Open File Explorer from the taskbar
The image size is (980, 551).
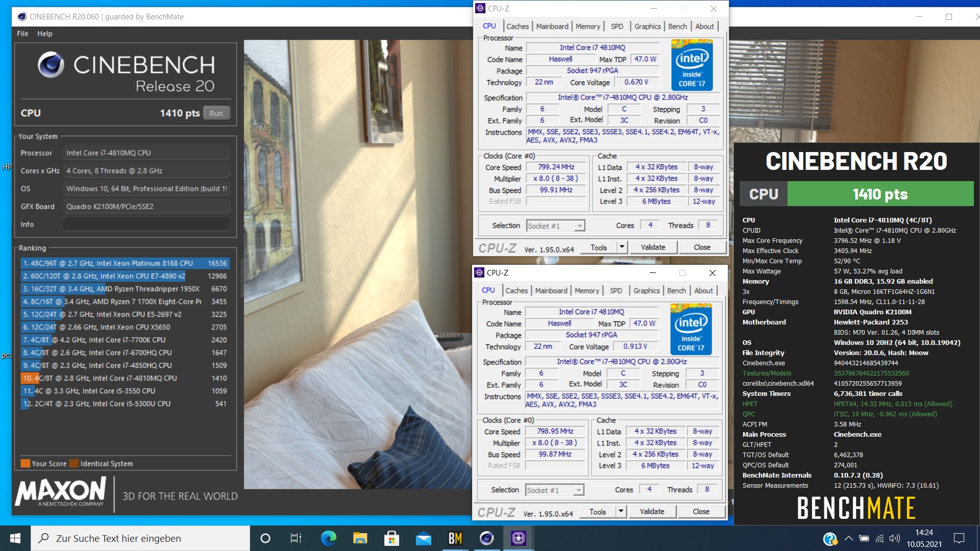pos(360,538)
